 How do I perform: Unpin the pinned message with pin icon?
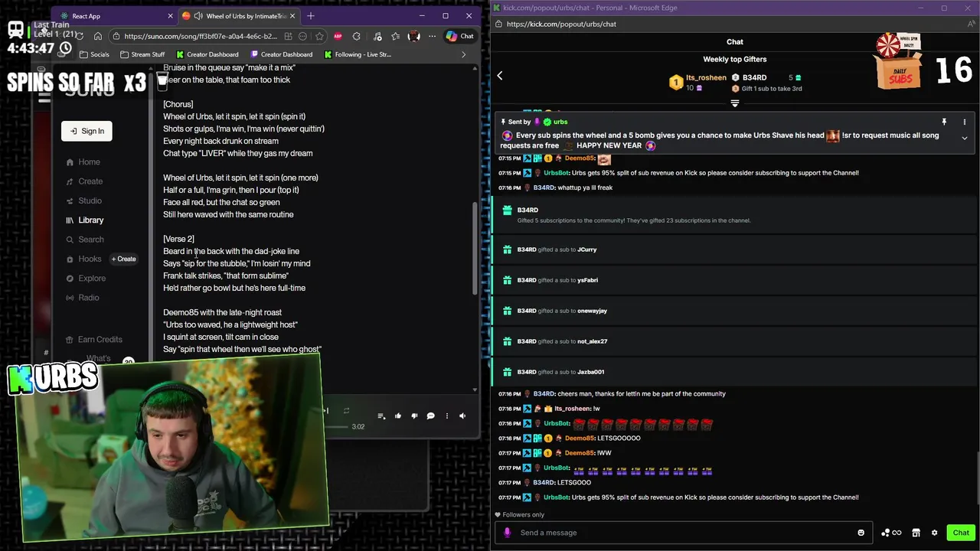tap(944, 122)
